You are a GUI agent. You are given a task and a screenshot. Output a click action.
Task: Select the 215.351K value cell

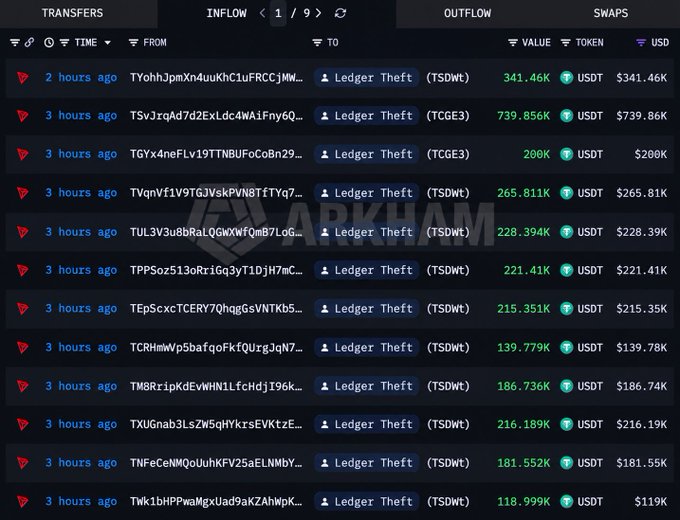(x=523, y=308)
